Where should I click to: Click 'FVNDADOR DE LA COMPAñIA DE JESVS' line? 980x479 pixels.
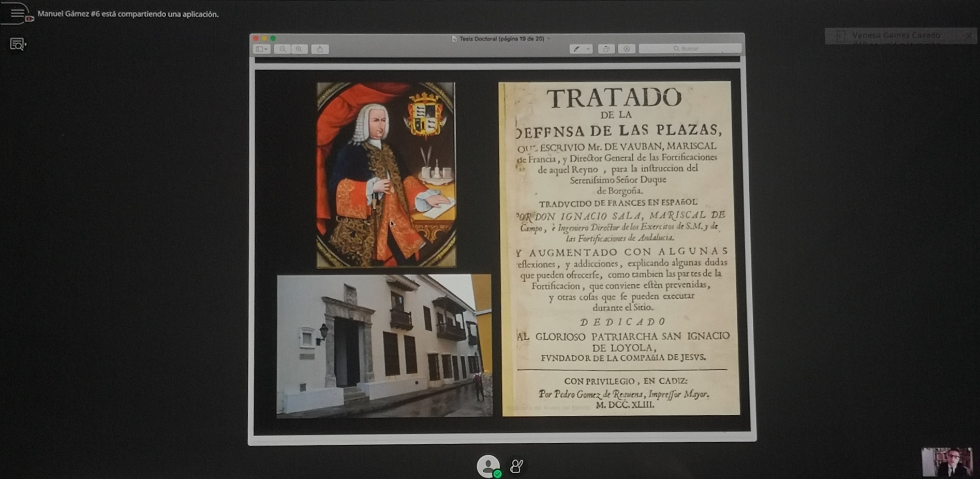click(x=623, y=358)
